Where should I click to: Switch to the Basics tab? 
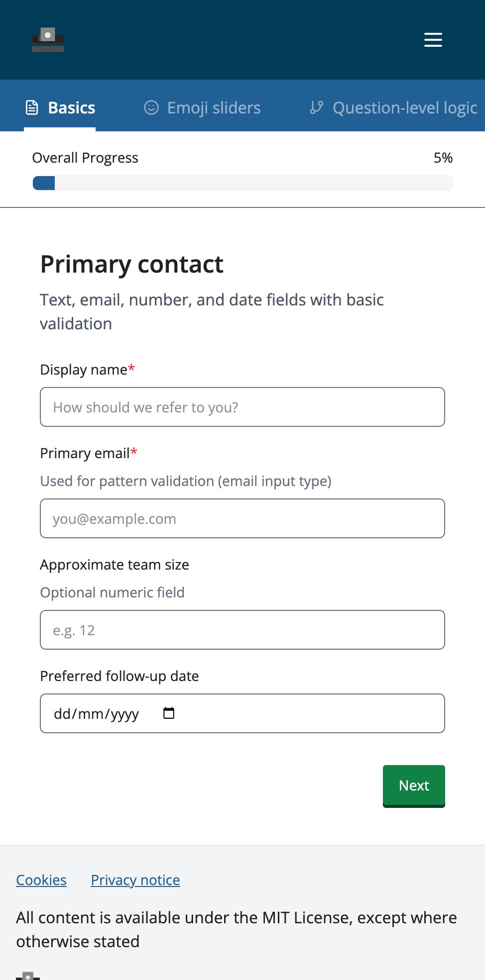coord(71,107)
